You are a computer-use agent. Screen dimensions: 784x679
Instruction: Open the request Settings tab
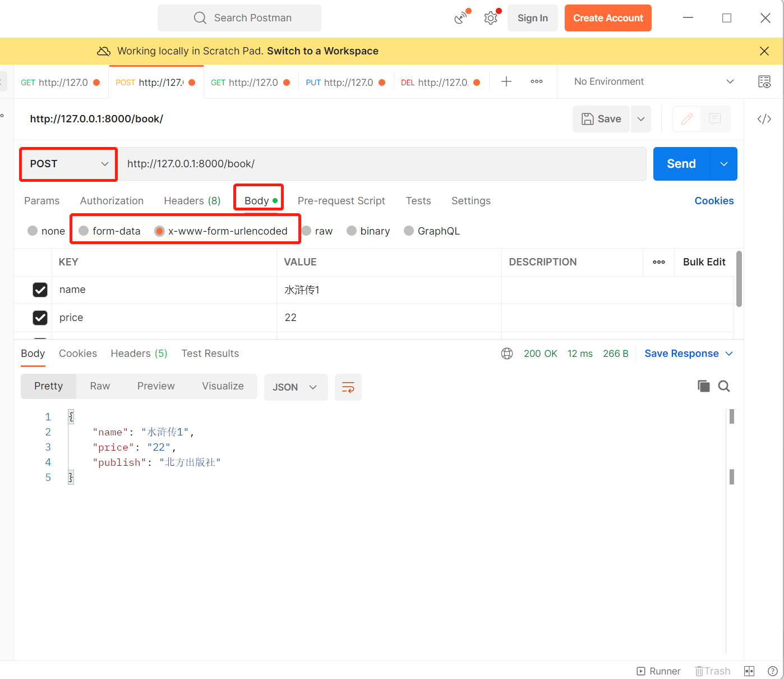(x=471, y=201)
